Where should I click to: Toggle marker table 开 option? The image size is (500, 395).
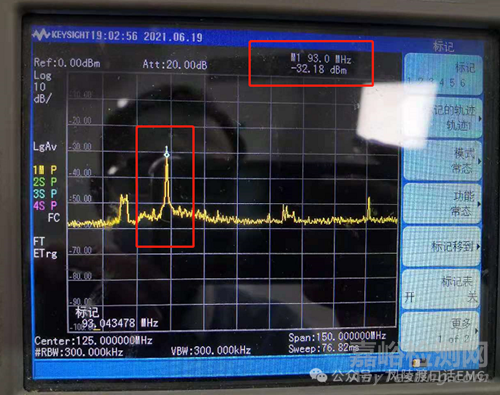(410, 296)
